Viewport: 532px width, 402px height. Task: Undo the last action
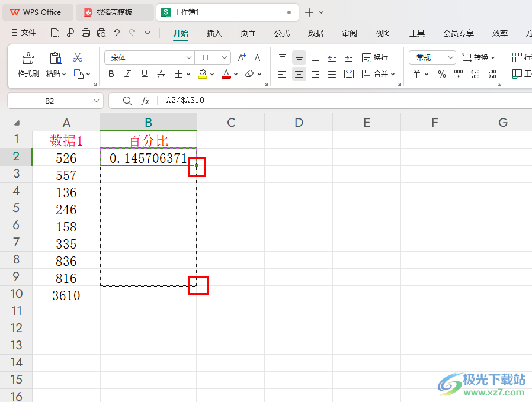click(x=117, y=33)
